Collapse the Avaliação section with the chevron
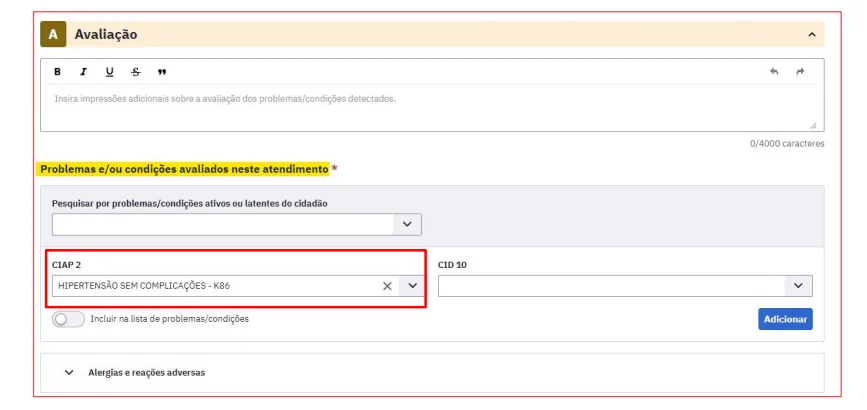 pyautogui.click(x=812, y=34)
